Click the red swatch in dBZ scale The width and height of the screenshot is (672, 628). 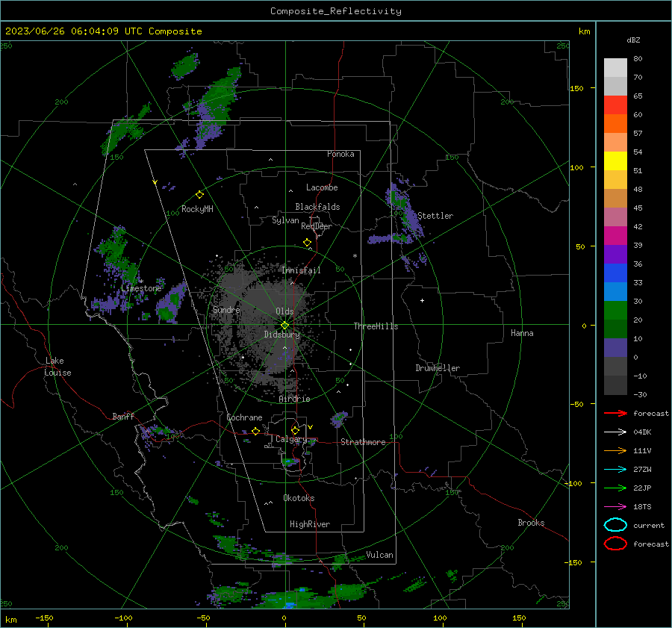[x=615, y=105]
